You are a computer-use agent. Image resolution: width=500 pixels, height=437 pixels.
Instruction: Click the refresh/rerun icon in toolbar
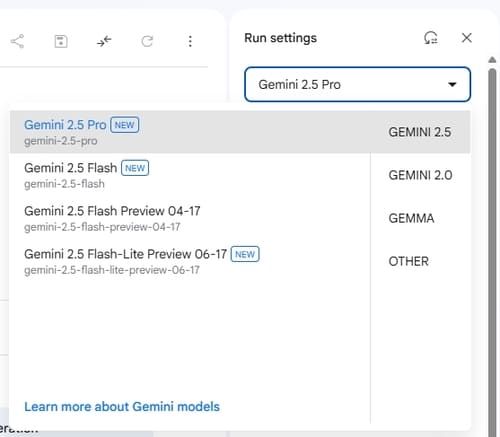tap(147, 41)
